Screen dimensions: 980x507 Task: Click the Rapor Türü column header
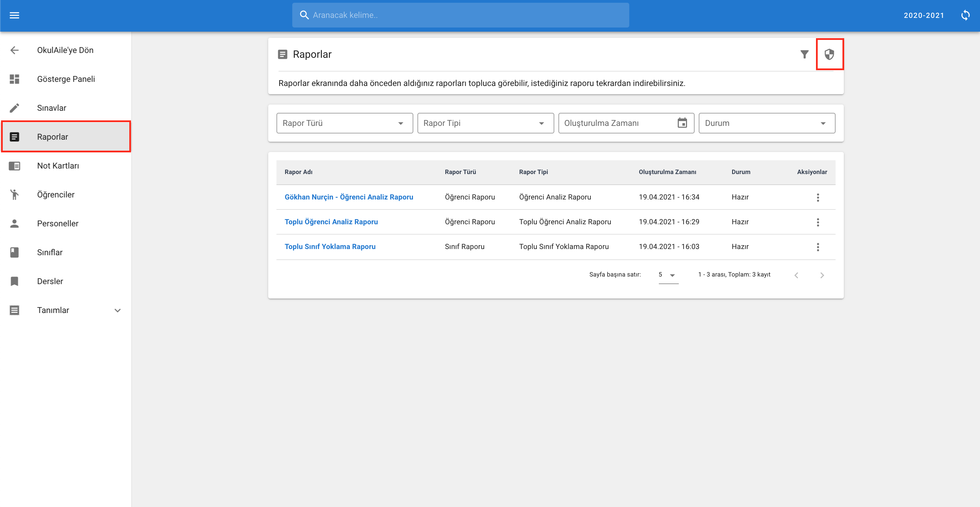[460, 172]
